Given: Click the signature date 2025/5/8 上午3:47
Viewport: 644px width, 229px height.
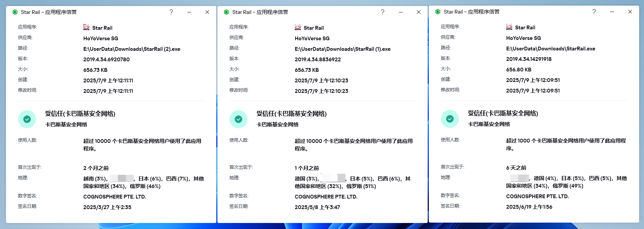Looking at the screenshot, I should [317, 207].
